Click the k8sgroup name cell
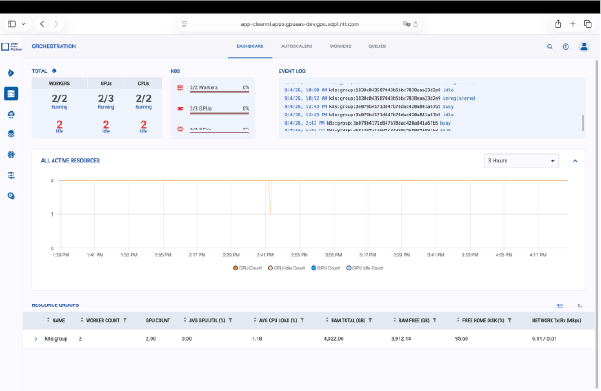This screenshot has height=391, width=601. 56,339
